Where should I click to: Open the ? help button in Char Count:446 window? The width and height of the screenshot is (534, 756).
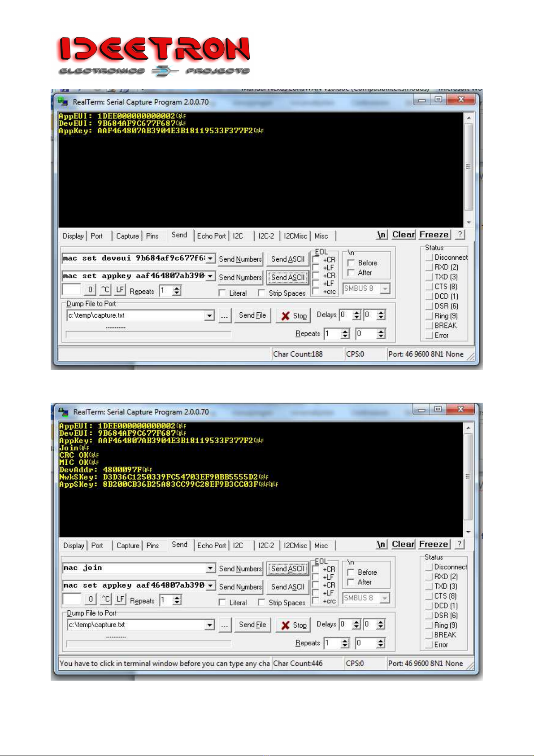click(459, 544)
